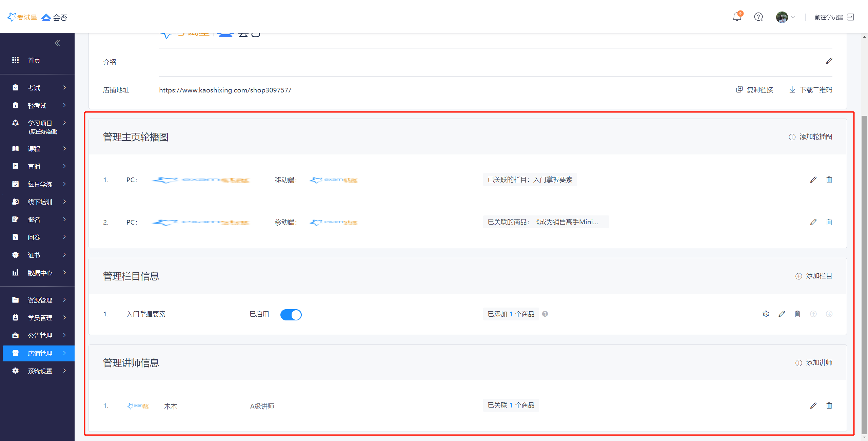Delete the first carousel image

pos(829,180)
